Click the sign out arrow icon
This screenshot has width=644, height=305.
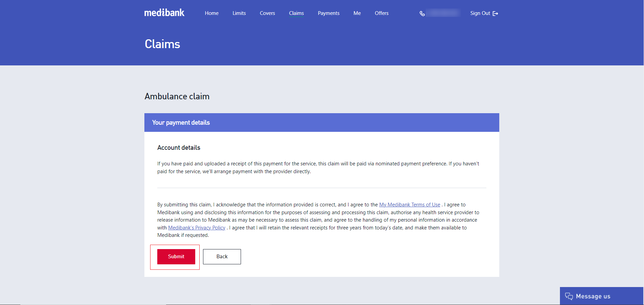click(x=495, y=14)
